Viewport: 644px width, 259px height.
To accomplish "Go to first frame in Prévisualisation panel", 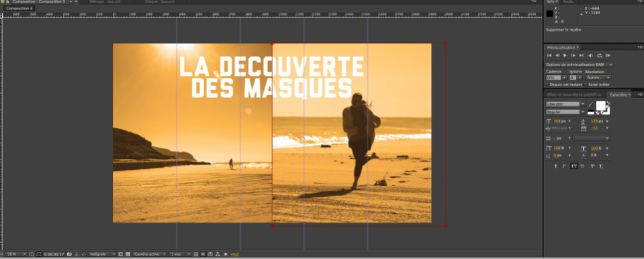I will (x=549, y=56).
